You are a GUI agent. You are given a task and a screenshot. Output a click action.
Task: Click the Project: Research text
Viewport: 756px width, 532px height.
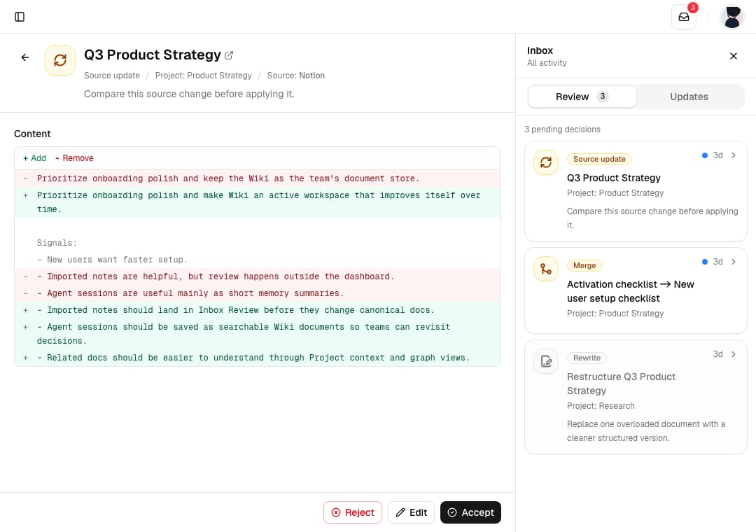[601, 405]
